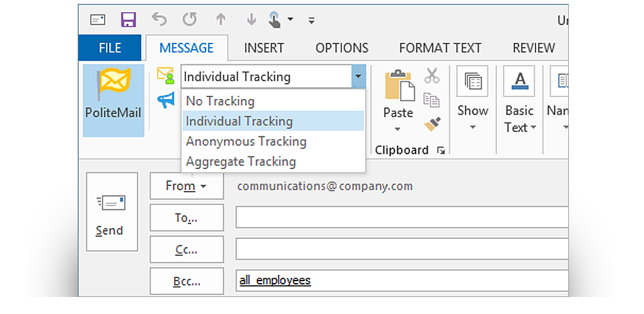Click the PoliteMail flag icon

114,85
